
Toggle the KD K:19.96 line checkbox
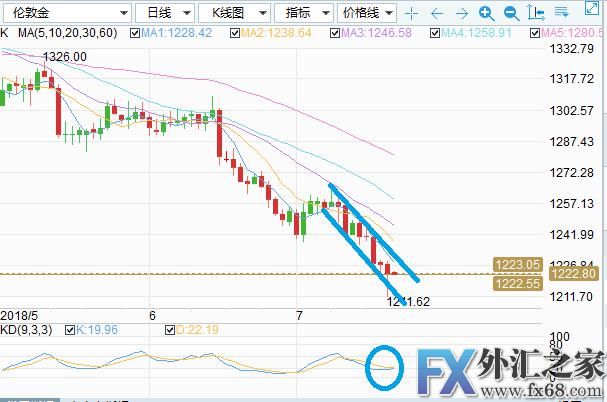70,330
